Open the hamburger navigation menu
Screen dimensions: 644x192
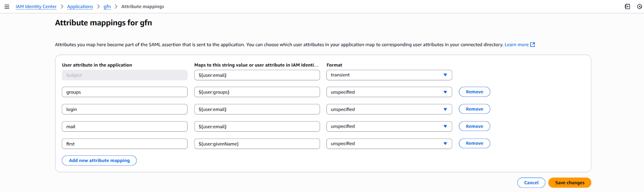click(7, 6)
